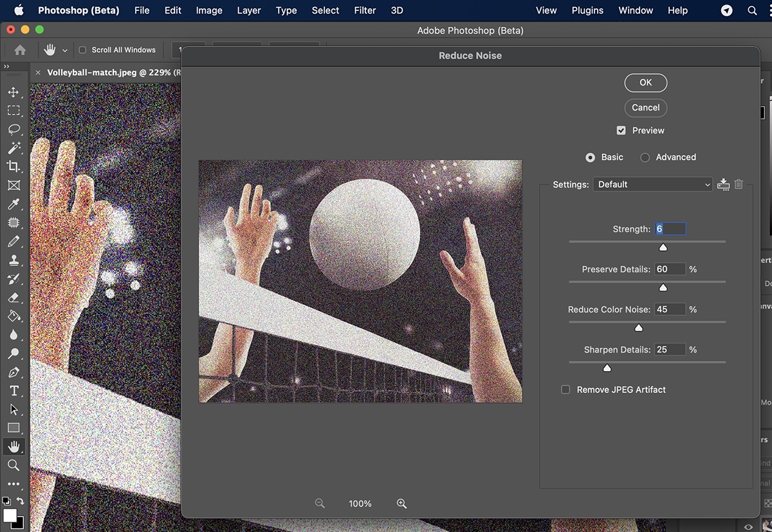Open the Filter menu
772x532 pixels.
click(365, 10)
